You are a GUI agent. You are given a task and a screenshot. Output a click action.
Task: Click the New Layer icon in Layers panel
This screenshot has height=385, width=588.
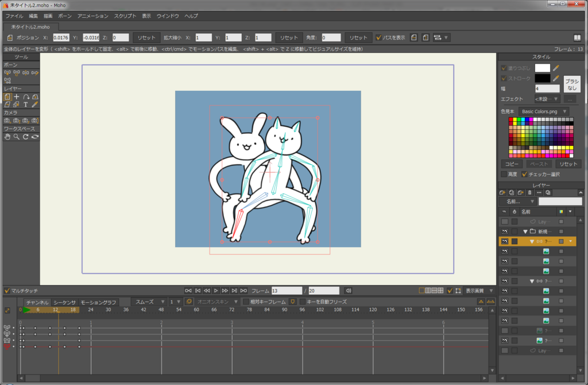coord(502,192)
